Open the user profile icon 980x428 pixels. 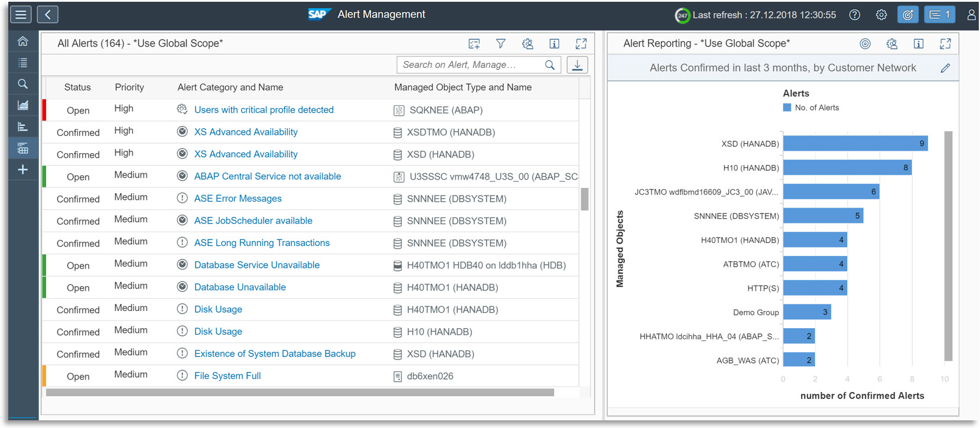coord(972,15)
